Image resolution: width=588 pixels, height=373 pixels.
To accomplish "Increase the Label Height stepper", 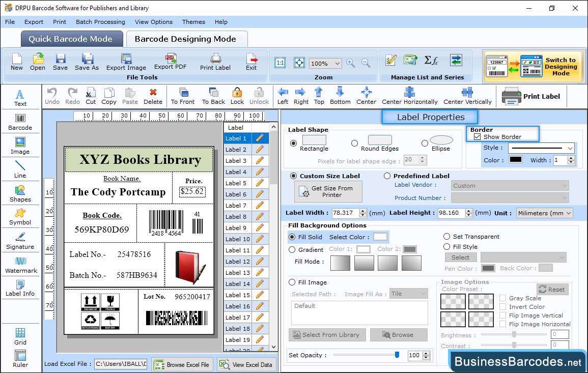I will tap(469, 211).
